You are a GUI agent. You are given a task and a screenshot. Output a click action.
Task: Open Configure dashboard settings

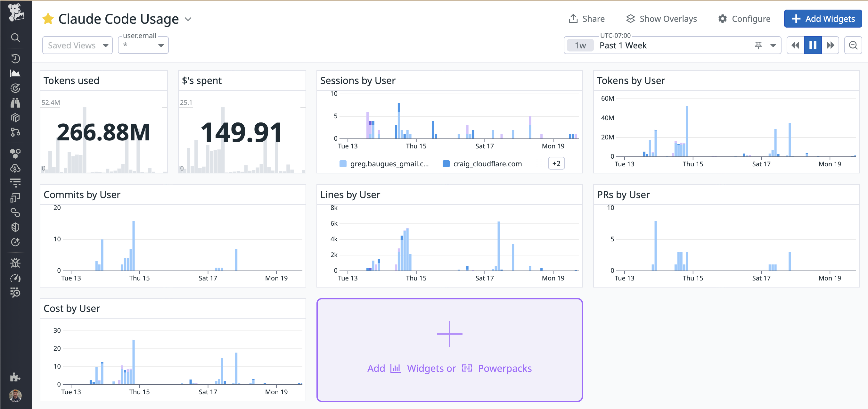744,19
